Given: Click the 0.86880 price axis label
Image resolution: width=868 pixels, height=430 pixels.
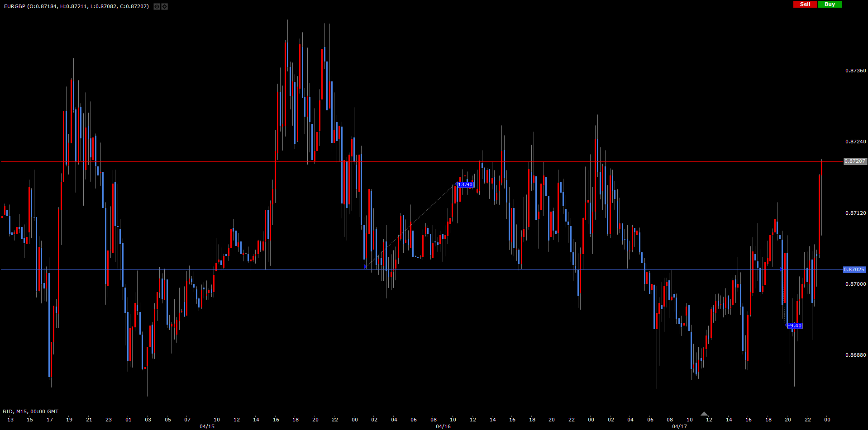Looking at the screenshot, I should pos(855,355).
